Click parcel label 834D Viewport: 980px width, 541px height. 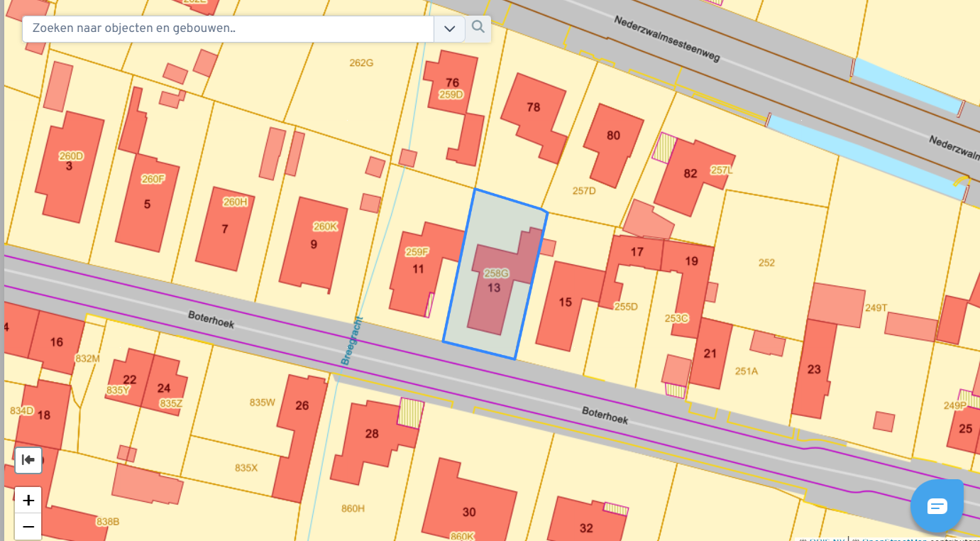tap(22, 411)
